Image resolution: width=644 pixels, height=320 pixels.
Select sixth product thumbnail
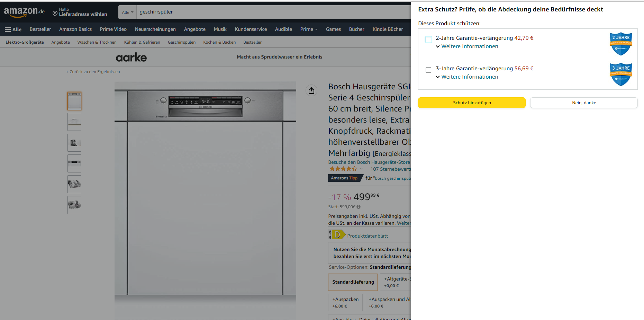[x=74, y=205]
